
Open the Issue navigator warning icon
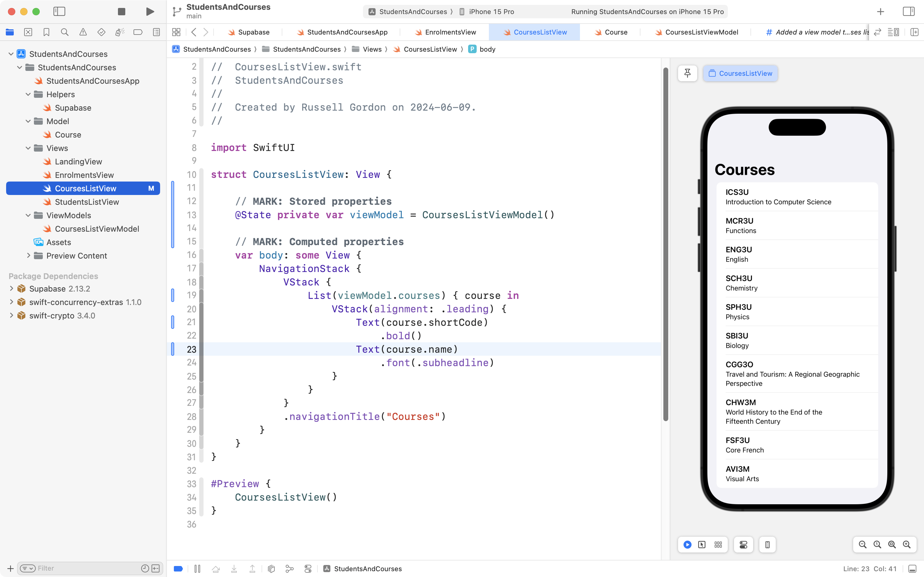(x=83, y=32)
